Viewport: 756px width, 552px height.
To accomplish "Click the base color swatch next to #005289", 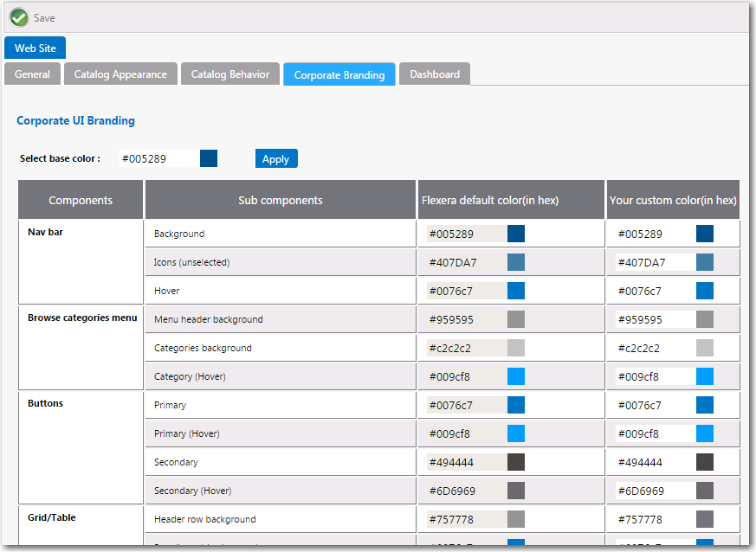I will [x=209, y=158].
